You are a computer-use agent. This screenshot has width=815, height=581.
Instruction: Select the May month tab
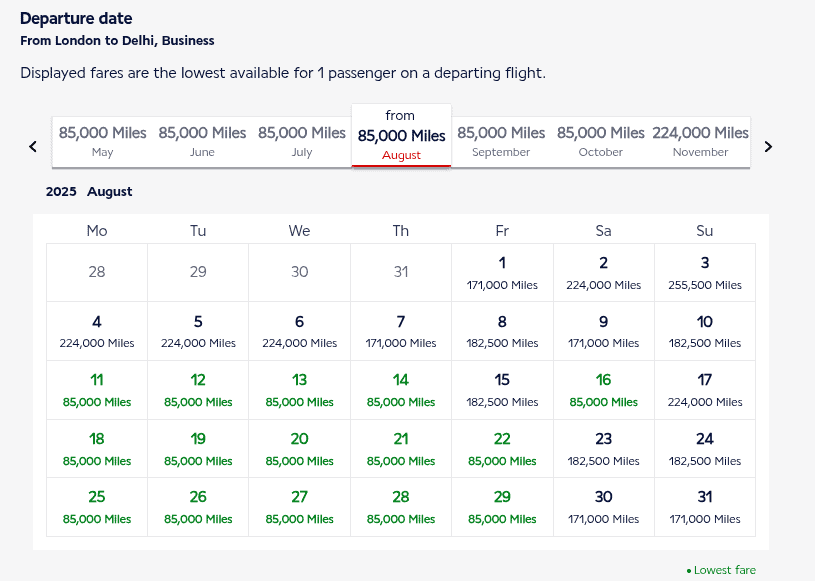102,141
